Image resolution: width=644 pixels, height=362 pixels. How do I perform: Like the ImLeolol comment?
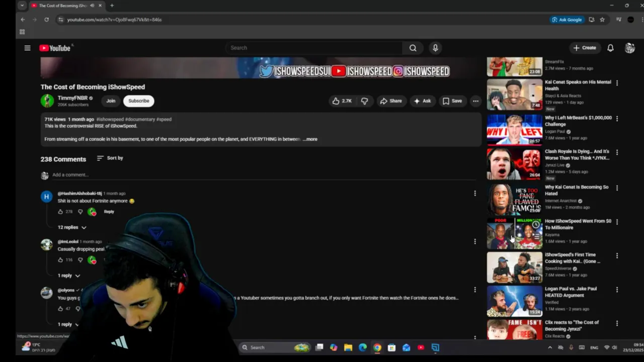point(60,260)
